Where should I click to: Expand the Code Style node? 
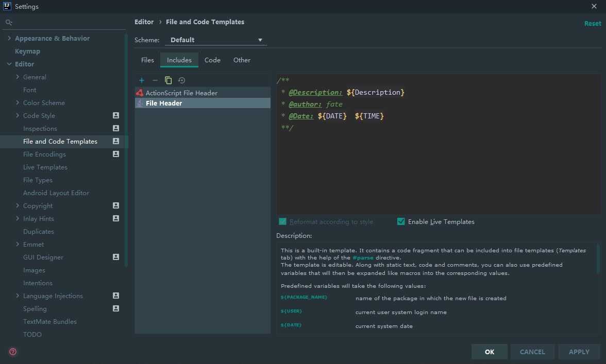pos(18,115)
